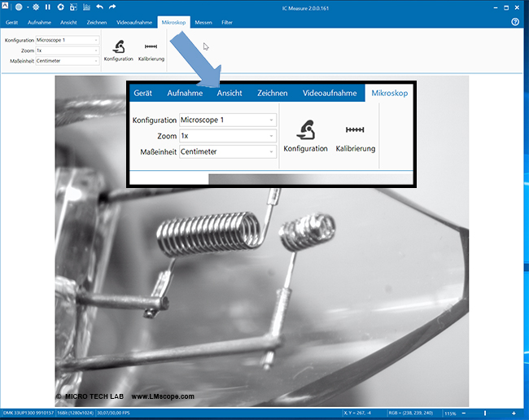The width and height of the screenshot is (529, 420).
Task: Select the Filter tab
Action: click(x=227, y=22)
